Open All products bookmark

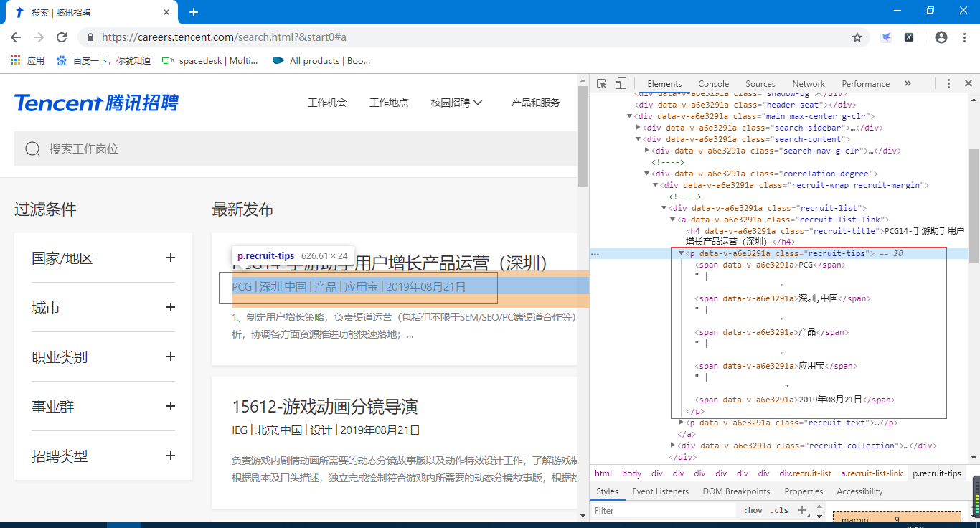pos(321,61)
